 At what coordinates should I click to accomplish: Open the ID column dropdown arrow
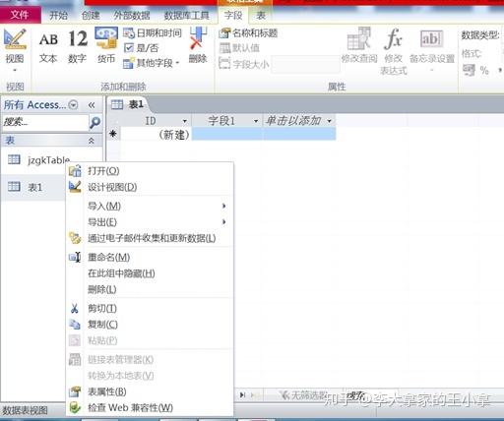[x=185, y=121]
